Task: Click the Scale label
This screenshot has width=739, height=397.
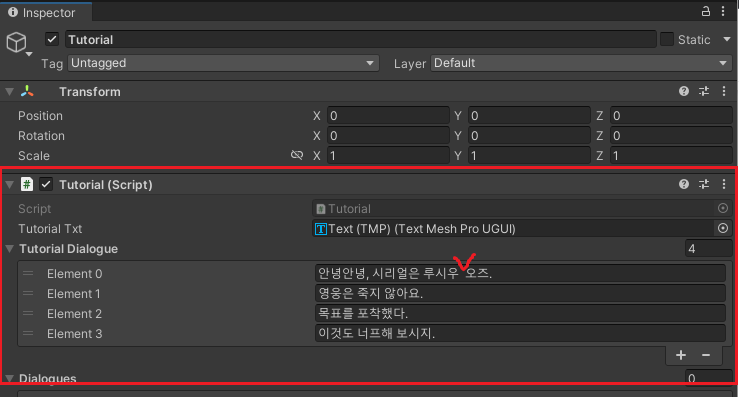Action: tap(33, 156)
